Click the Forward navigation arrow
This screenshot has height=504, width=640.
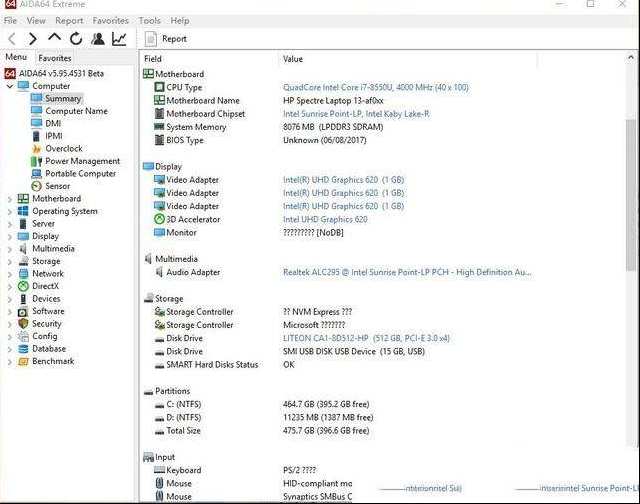click(33, 39)
